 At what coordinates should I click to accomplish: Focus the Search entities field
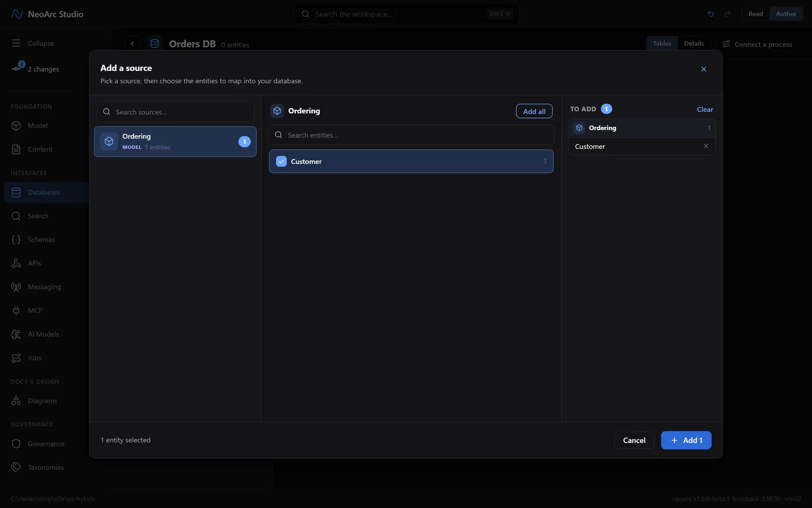tap(411, 135)
